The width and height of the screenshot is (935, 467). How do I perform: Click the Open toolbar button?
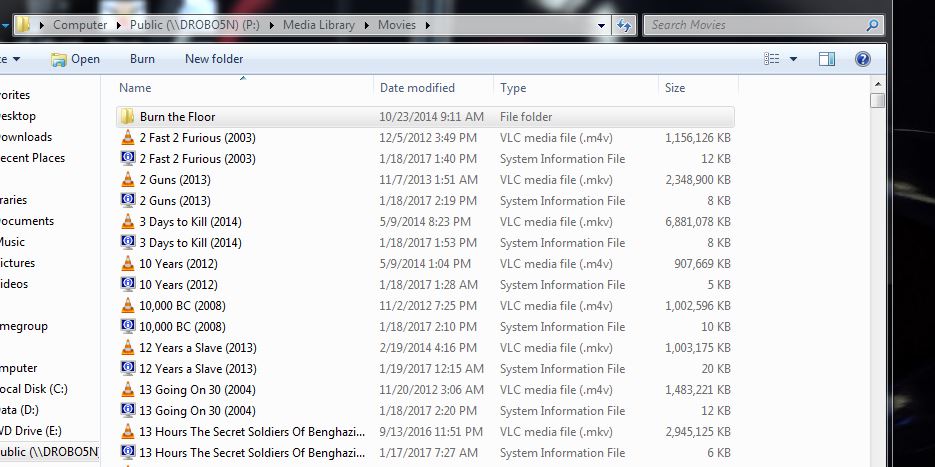pyautogui.click(x=75, y=59)
